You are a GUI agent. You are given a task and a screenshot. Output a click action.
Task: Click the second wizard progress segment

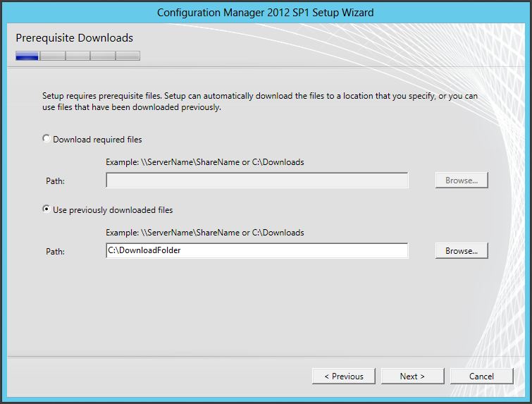[52, 56]
